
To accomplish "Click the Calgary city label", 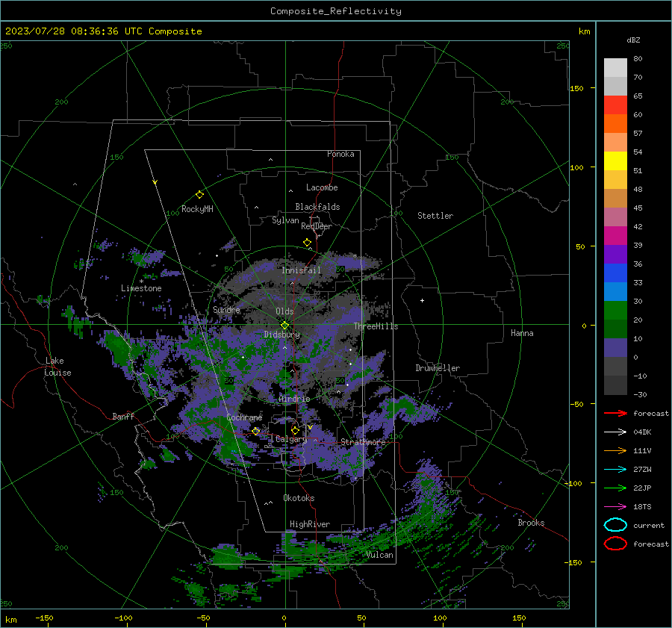I will (x=291, y=439).
